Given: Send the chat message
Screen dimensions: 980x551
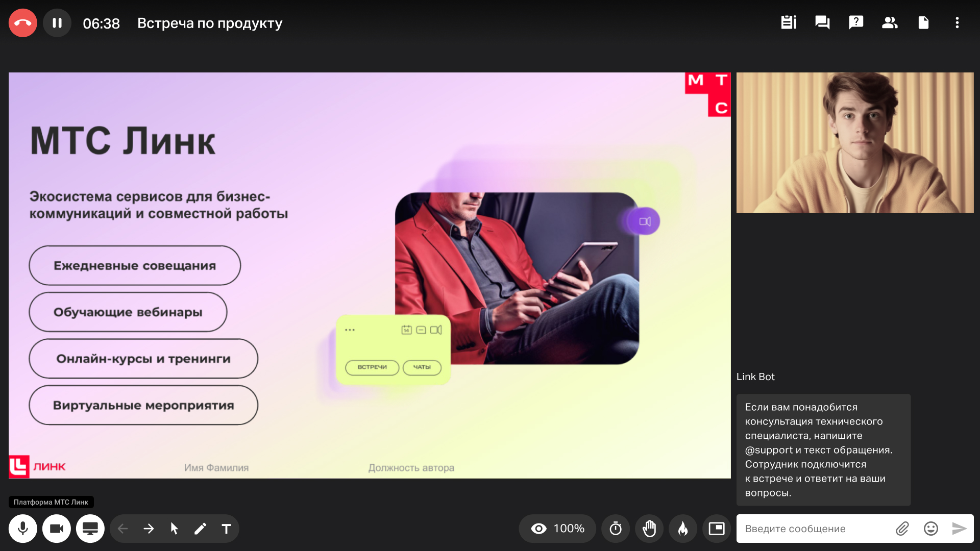Looking at the screenshot, I should [959, 529].
